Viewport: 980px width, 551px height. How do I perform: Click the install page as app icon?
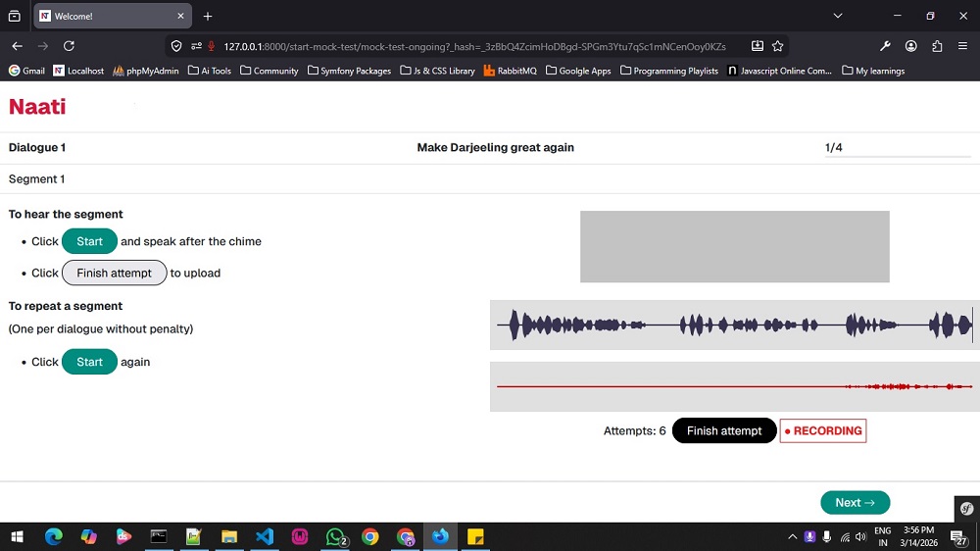[x=757, y=46]
